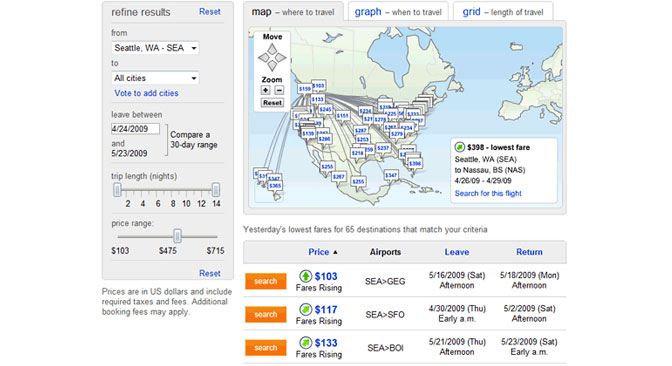Screen dimensions: 672x366
Task: Switch to the map tab
Action: (x=293, y=12)
